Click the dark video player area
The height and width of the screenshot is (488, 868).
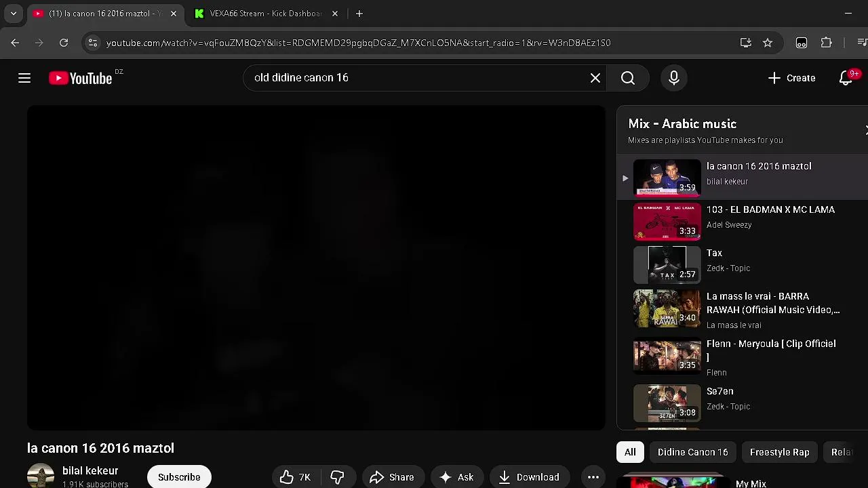tap(316, 268)
